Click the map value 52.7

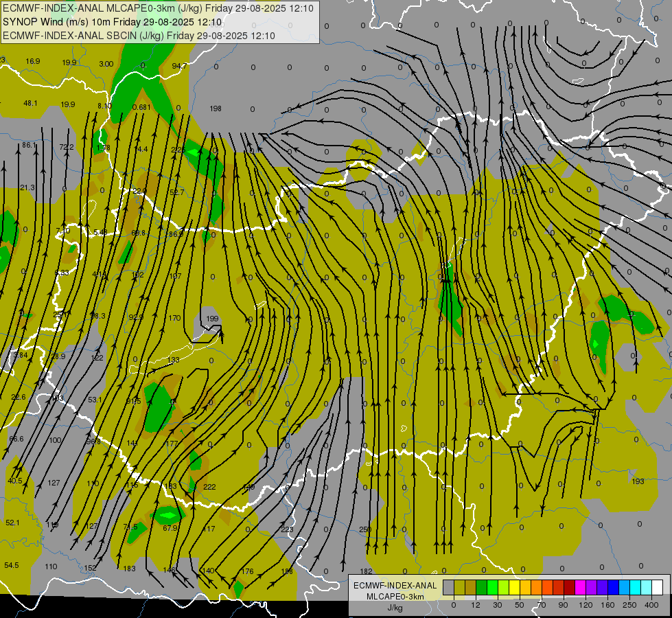click(x=176, y=192)
